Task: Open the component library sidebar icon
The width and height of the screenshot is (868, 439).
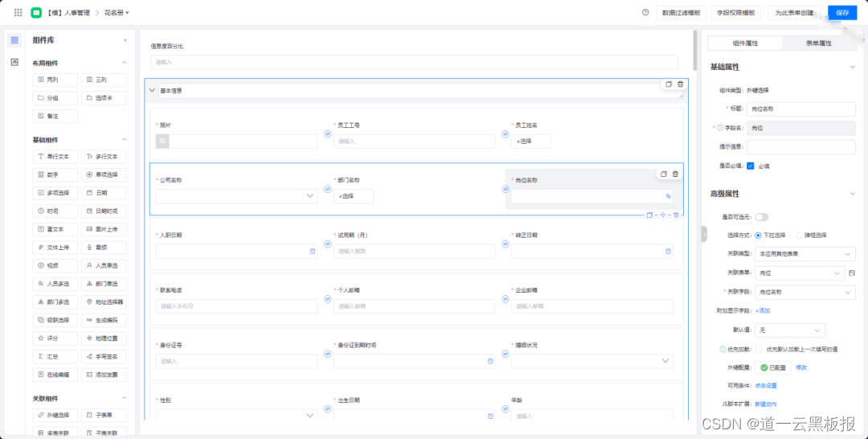Action: click(x=14, y=40)
